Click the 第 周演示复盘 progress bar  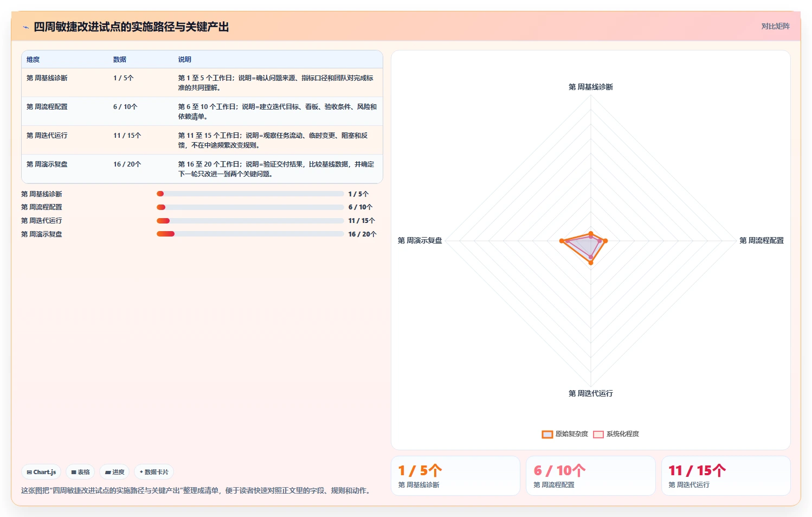point(250,234)
